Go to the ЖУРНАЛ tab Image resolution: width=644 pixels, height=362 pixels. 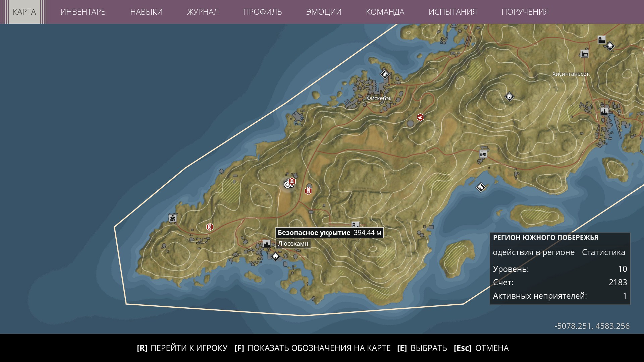[x=203, y=12]
